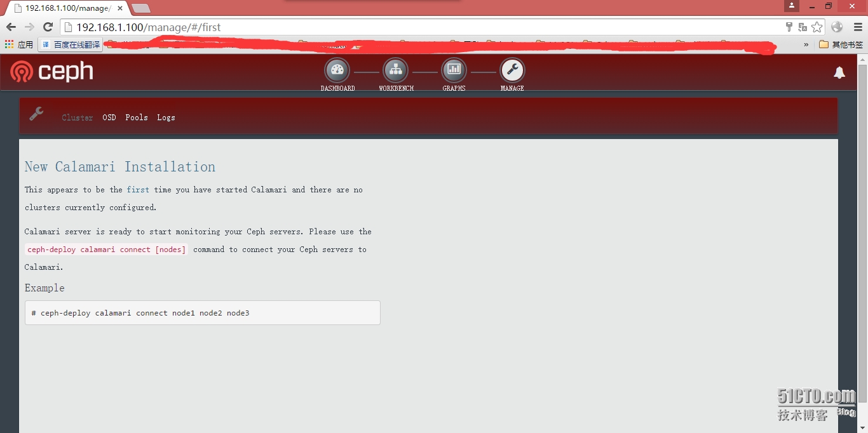Select the 192.168.1.100/manage browser tab
The width and height of the screenshot is (868, 433).
click(67, 8)
